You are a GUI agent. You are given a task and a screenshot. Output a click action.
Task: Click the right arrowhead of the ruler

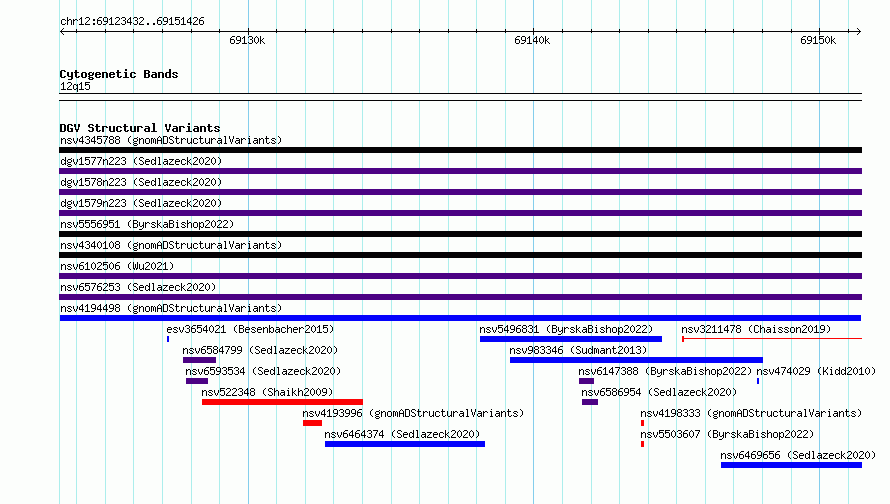click(x=859, y=31)
